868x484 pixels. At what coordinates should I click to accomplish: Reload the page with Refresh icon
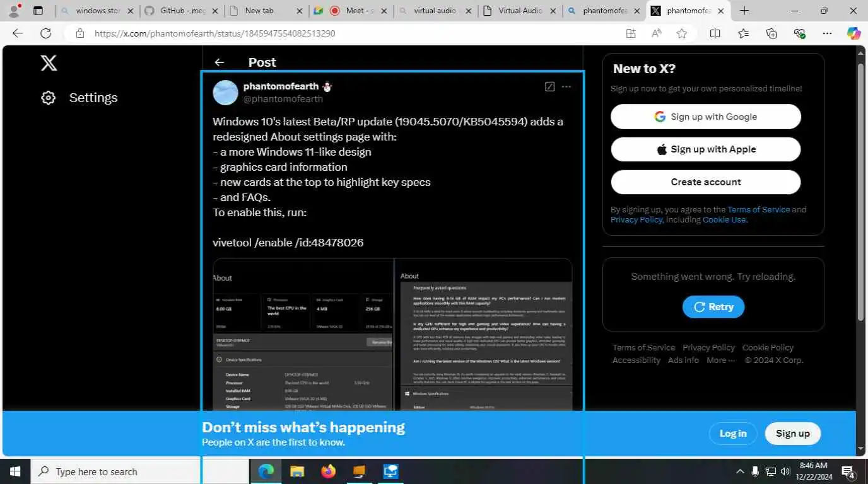[45, 33]
